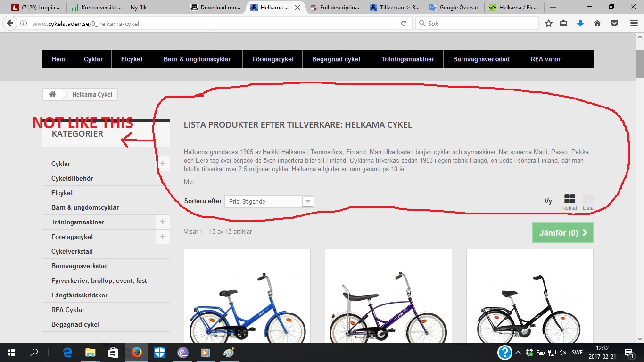The width and height of the screenshot is (644, 362).
Task: Click the Mer link under description
Action: [189, 181]
